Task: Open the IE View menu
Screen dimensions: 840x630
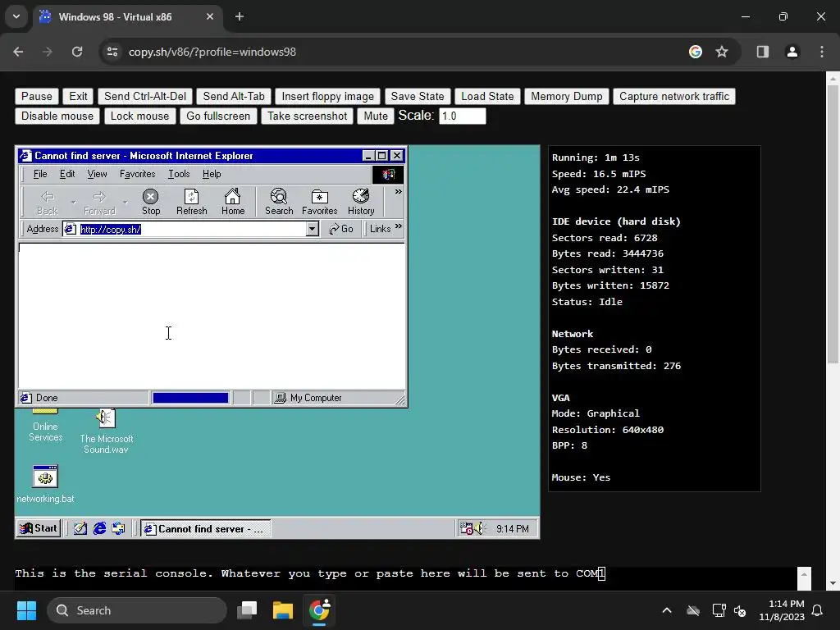Action: pos(97,174)
